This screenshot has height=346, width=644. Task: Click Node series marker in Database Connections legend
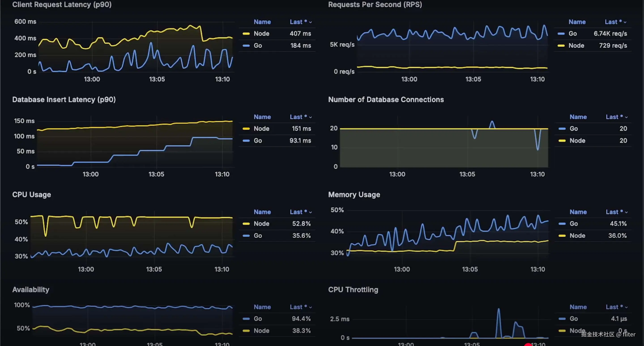click(562, 141)
